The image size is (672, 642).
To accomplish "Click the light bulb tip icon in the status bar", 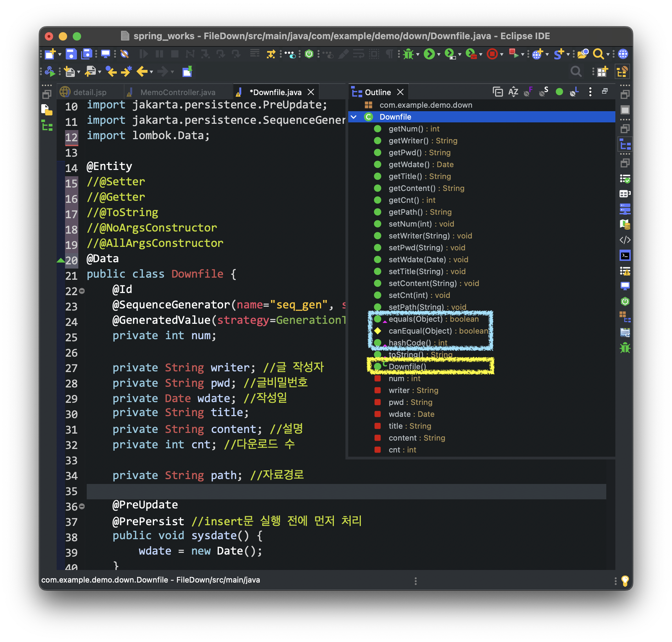I will [x=625, y=581].
